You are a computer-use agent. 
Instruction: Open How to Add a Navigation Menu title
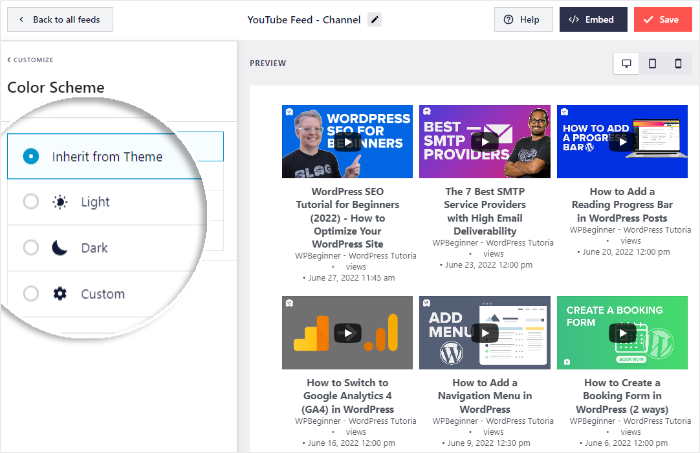(x=485, y=396)
